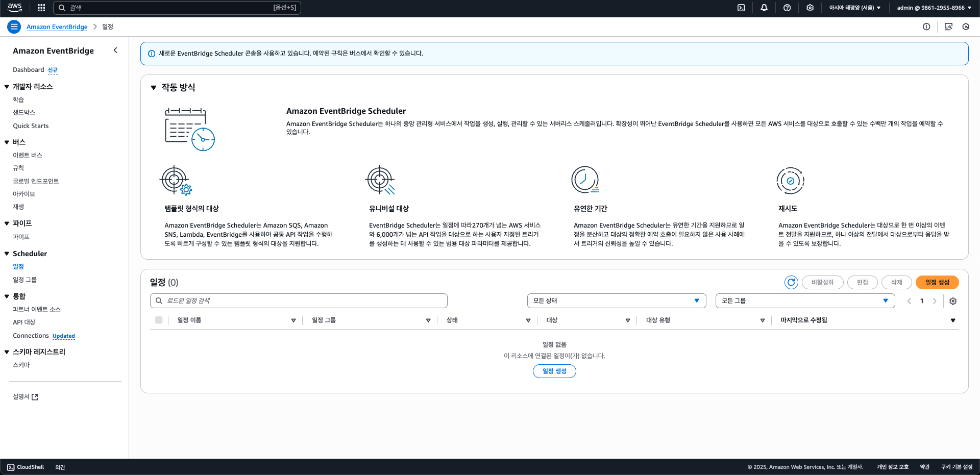Open Connections in the side nav
The image size is (980, 475).
[31, 336]
